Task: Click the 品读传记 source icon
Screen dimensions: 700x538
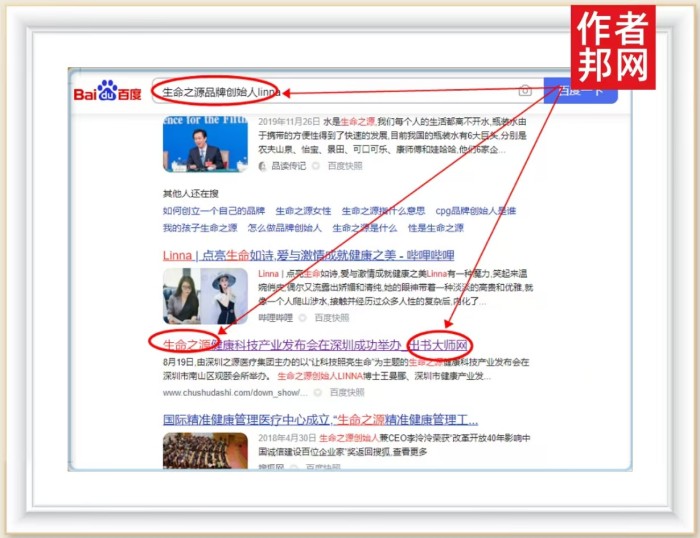Action: tap(262, 166)
